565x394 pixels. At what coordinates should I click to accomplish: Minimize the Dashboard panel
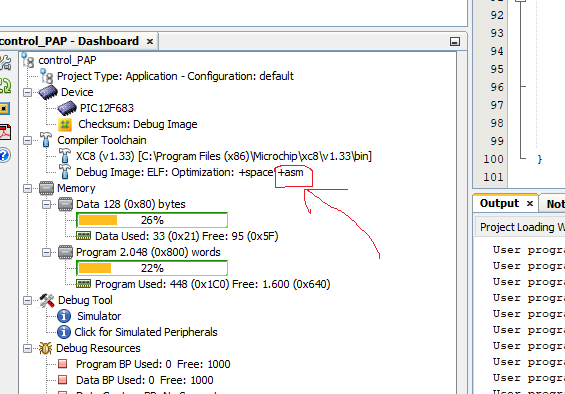point(455,42)
